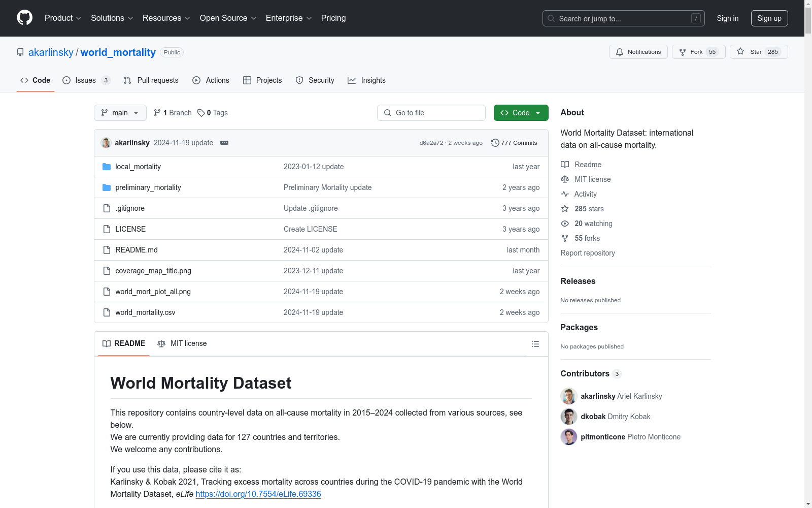The height and width of the screenshot is (508, 812).
Task: Open the main branch dropdown
Action: pyautogui.click(x=120, y=113)
